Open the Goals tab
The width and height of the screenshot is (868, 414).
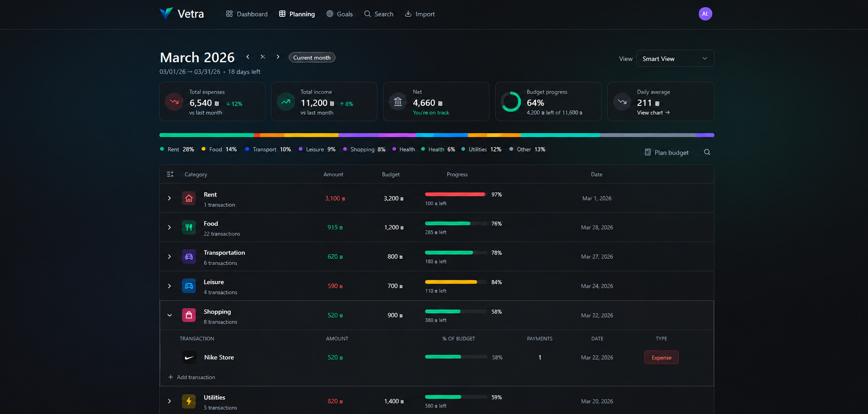(339, 14)
